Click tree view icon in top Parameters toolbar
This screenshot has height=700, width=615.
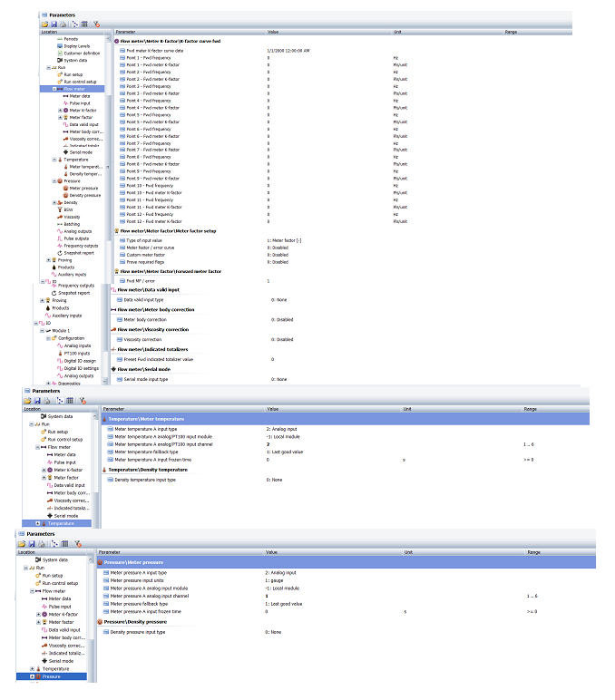point(75,24)
